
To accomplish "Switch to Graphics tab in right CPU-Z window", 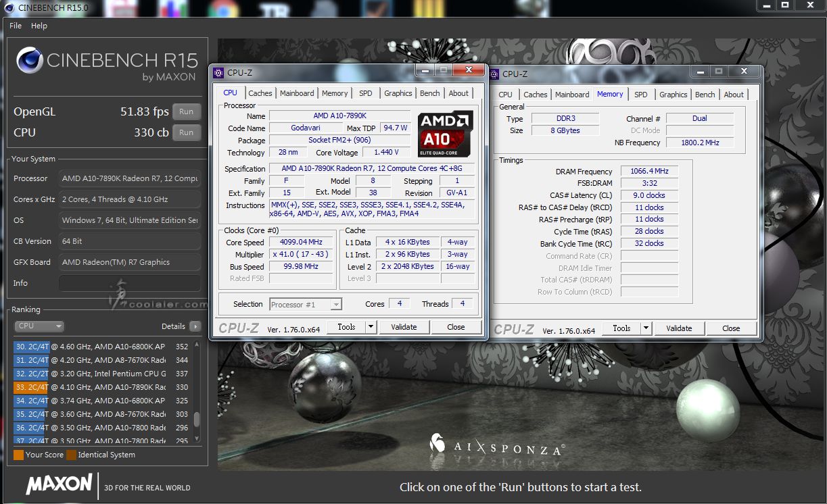I will point(673,95).
